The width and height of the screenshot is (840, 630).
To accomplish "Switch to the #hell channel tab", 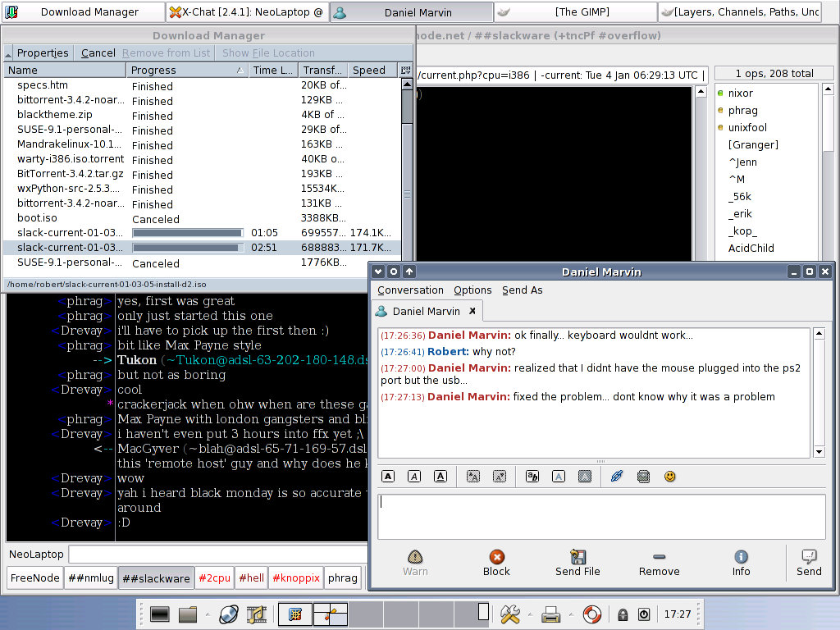I will point(251,578).
